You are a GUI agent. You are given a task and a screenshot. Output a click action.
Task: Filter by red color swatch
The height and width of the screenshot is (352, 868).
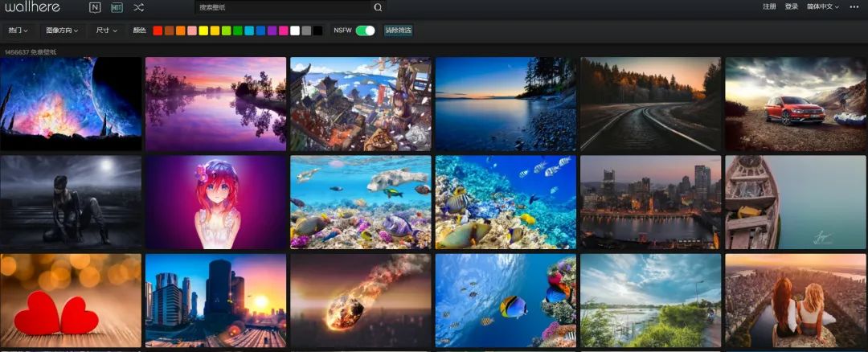[x=158, y=31]
